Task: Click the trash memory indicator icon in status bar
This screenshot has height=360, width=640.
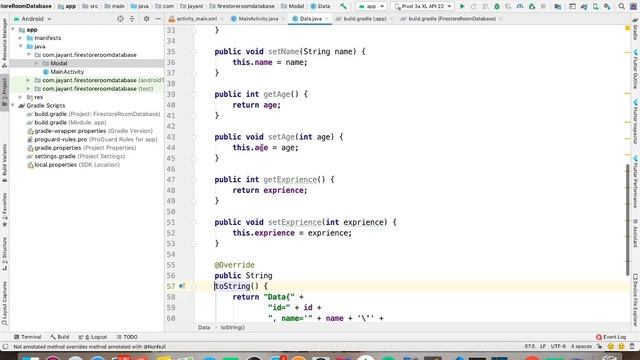Action: coord(632,347)
